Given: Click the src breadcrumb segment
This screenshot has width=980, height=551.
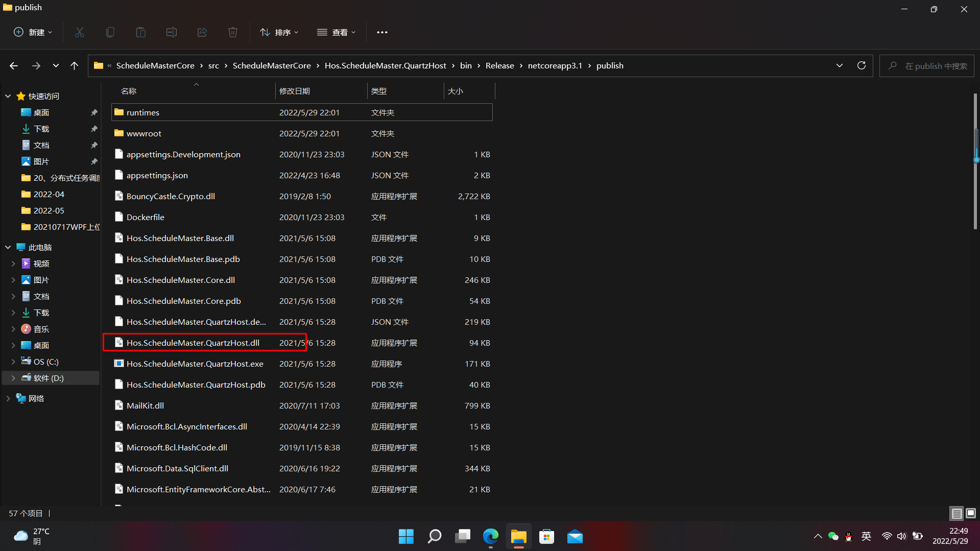Looking at the screenshot, I should 213,66.
